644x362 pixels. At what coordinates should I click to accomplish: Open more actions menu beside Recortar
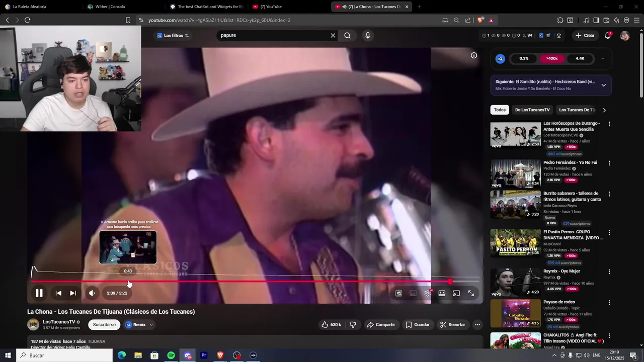[x=477, y=325]
